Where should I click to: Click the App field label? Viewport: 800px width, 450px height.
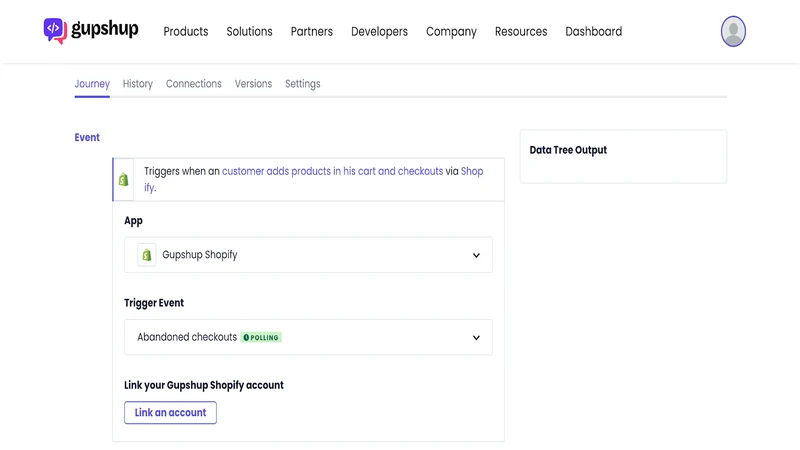133,221
